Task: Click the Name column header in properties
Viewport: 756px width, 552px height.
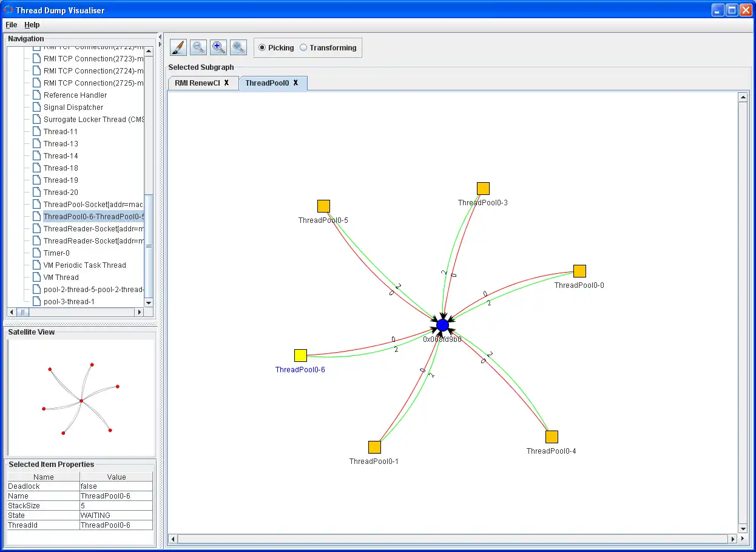Action: tap(44, 477)
